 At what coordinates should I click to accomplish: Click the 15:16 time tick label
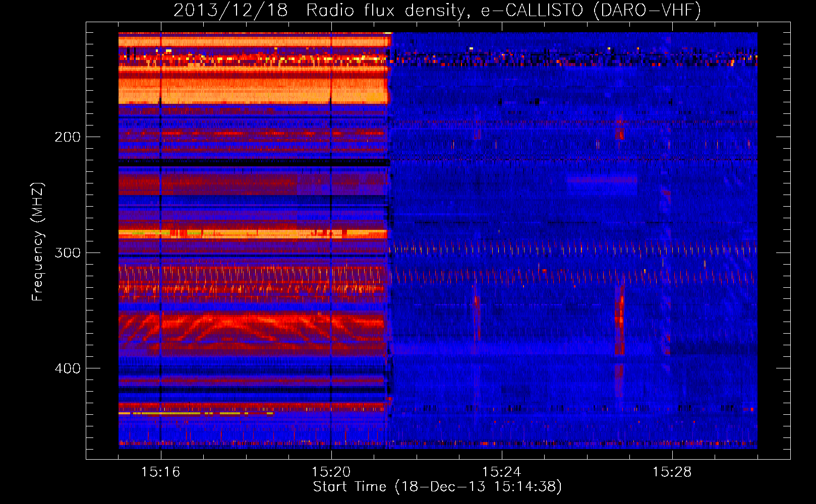pyautogui.click(x=160, y=472)
